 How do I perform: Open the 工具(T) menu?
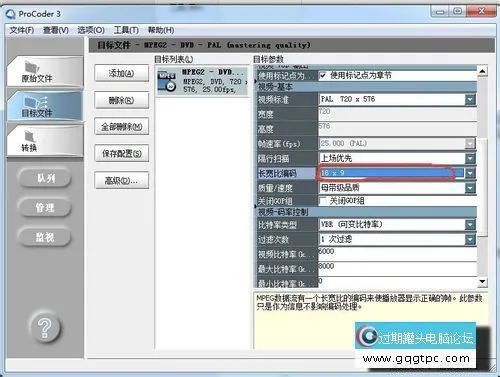[126, 30]
